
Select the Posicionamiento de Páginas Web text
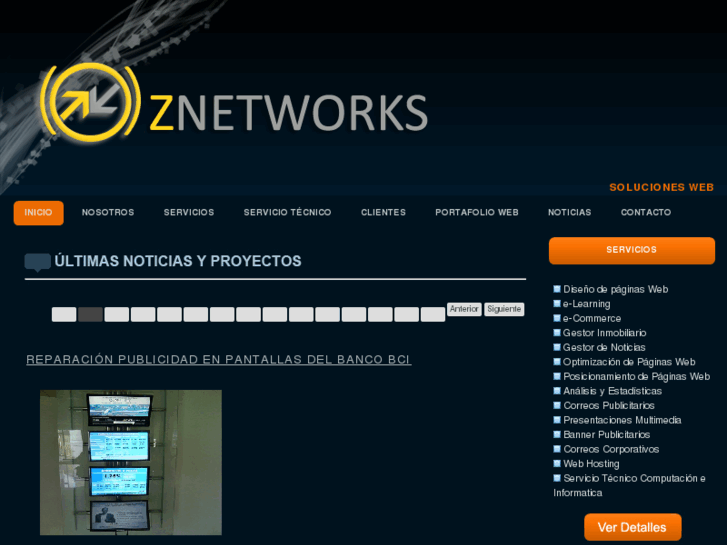point(637,377)
